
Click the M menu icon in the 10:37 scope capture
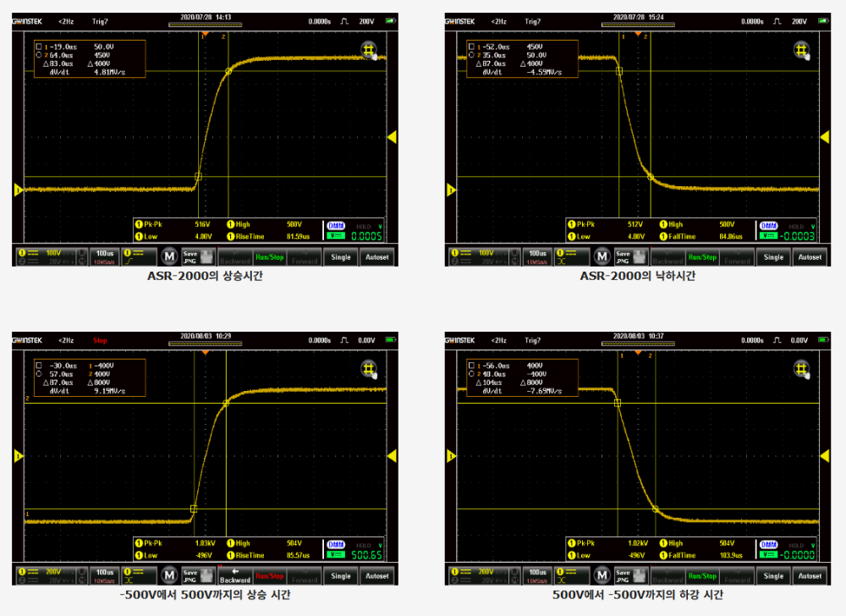(x=602, y=576)
